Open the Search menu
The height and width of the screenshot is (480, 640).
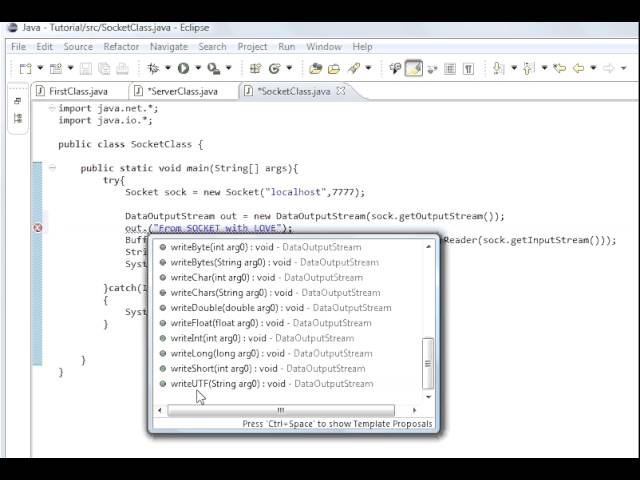(212, 47)
